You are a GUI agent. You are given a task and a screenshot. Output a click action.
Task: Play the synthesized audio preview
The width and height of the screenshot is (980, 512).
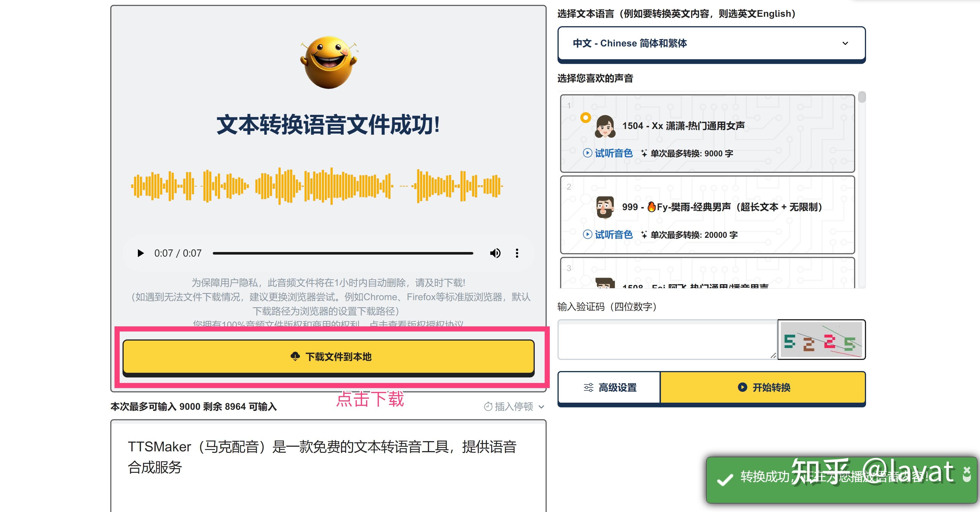140,253
